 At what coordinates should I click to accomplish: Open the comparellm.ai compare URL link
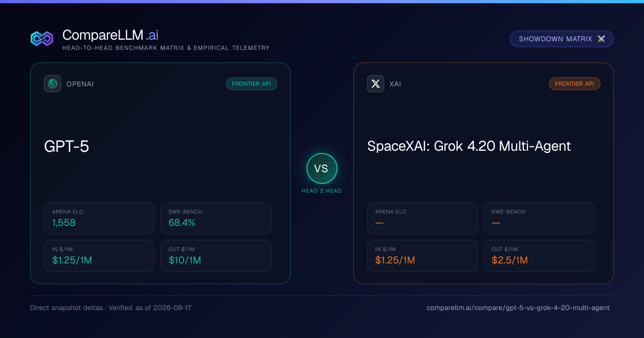point(518,308)
